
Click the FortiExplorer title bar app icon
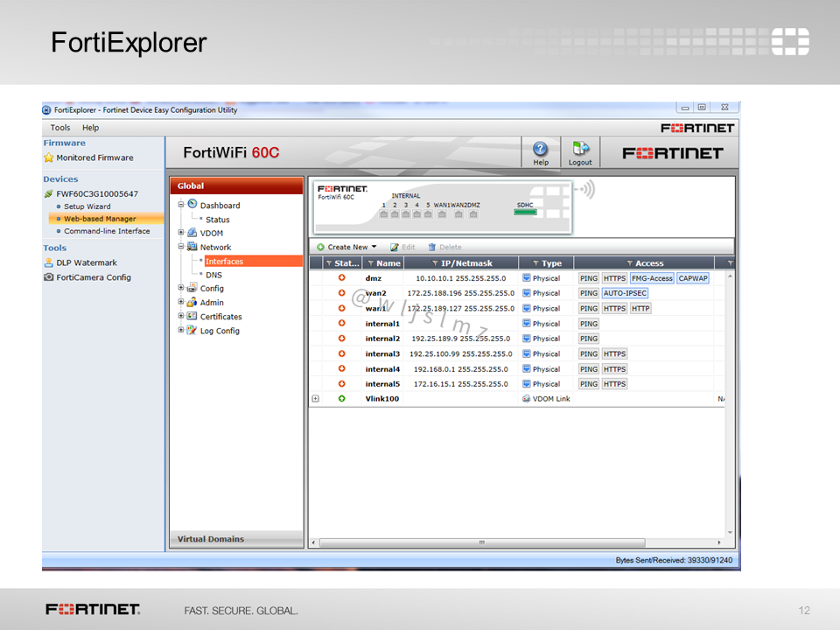47,110
